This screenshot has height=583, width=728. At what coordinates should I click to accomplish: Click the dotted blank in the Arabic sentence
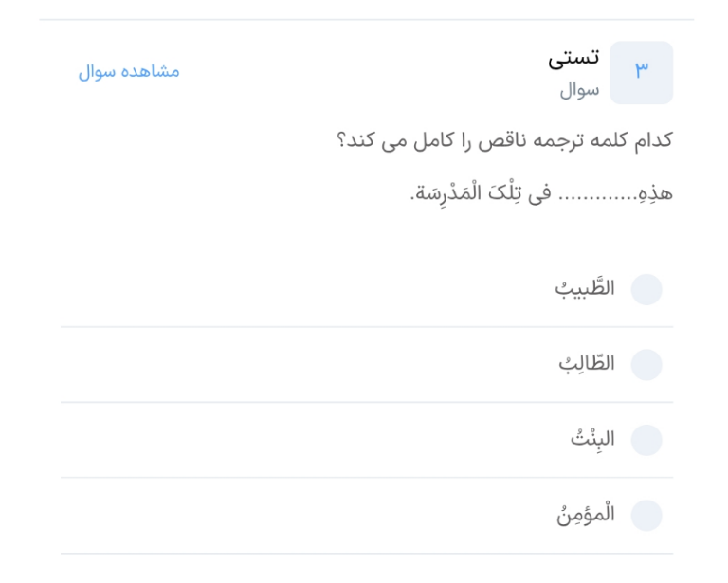597,196
